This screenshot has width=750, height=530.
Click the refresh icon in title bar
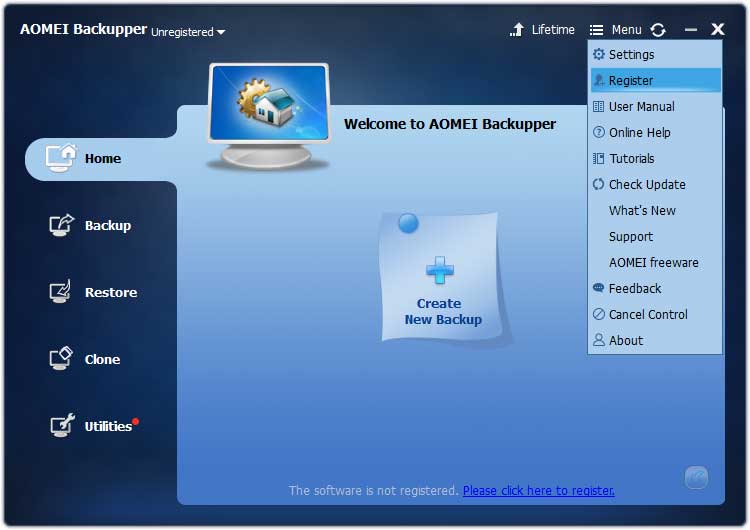coord(658,30)
